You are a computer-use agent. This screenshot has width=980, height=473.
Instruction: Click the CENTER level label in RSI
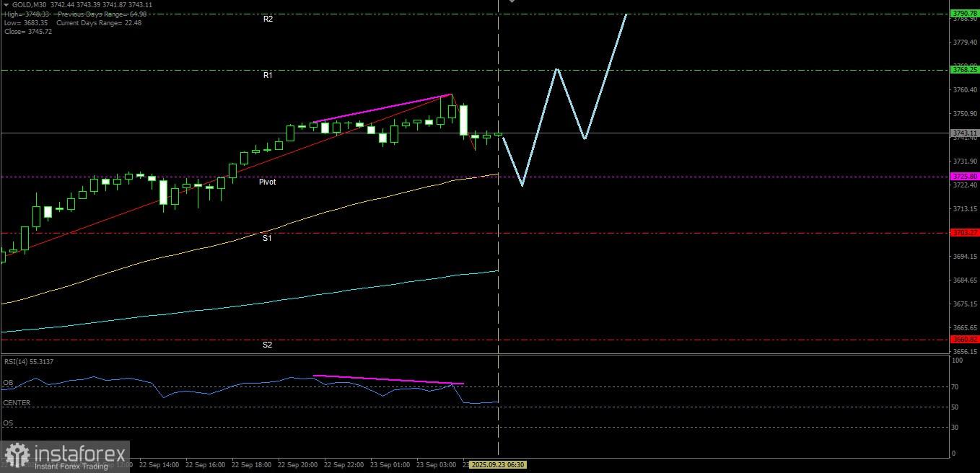click(17, 402)
